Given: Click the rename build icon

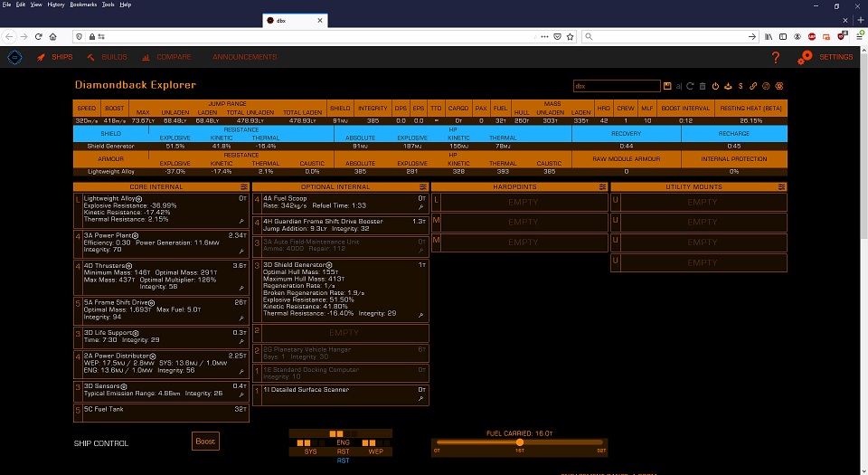Looking at the screenshot, I should [679, 86].
